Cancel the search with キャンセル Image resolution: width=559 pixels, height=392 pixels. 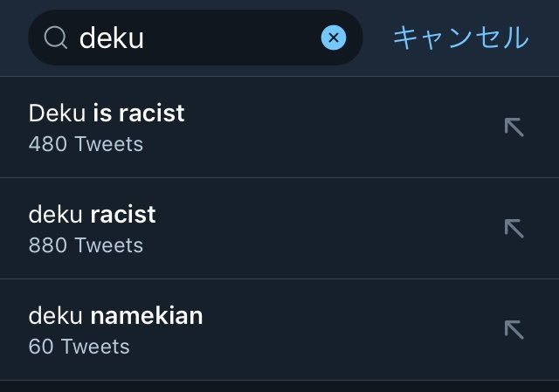pyautogui.click(x=460, y=38)
